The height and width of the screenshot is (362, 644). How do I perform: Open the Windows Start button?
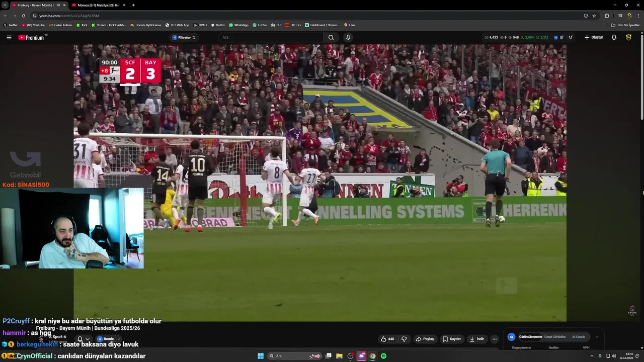(261, 356)
